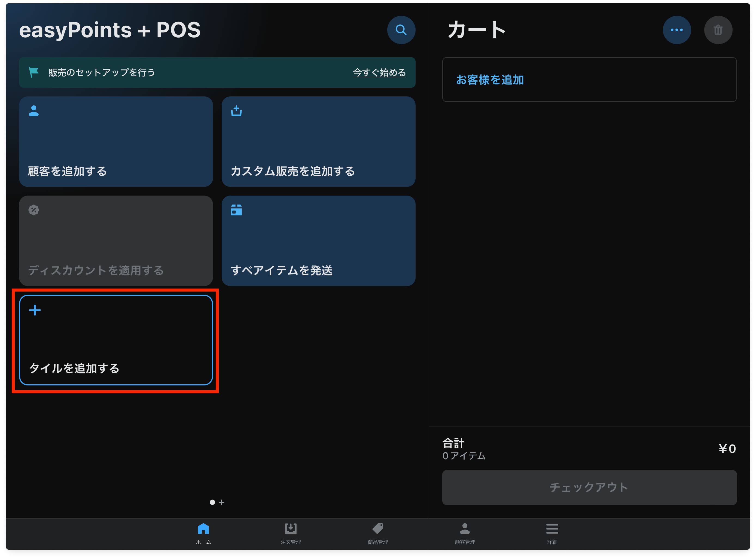Switch to the 注文管理 tab

coord(291,534)
